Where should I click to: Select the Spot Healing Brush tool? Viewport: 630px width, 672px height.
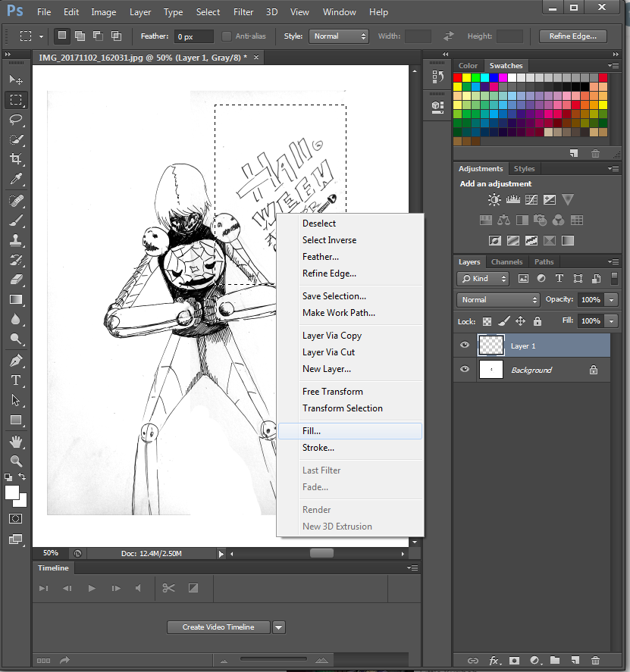[x=16, y=201]
